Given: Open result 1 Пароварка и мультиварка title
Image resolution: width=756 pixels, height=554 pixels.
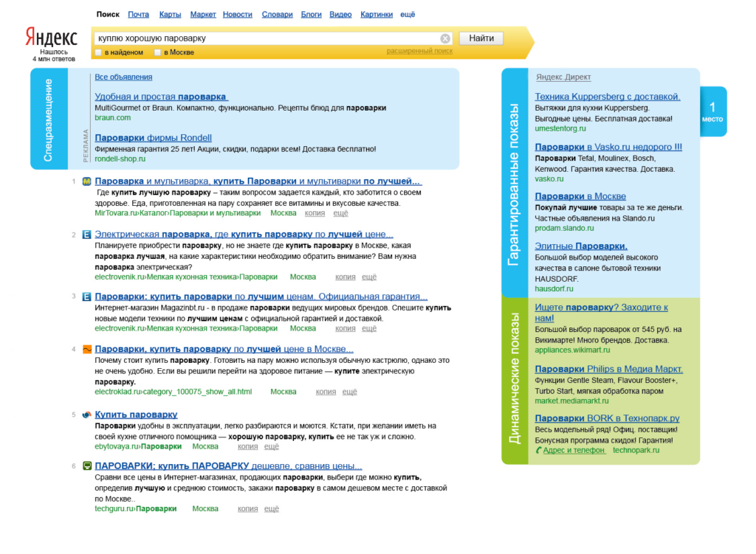Looking at the screenshot, I should pyautogui.click(x=258, y=181).
